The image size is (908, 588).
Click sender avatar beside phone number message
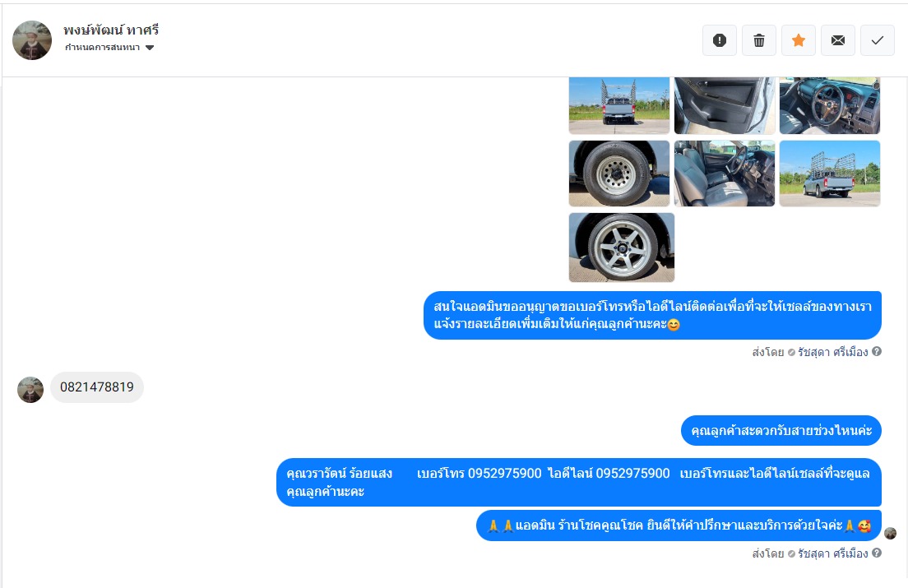(30, 390)
